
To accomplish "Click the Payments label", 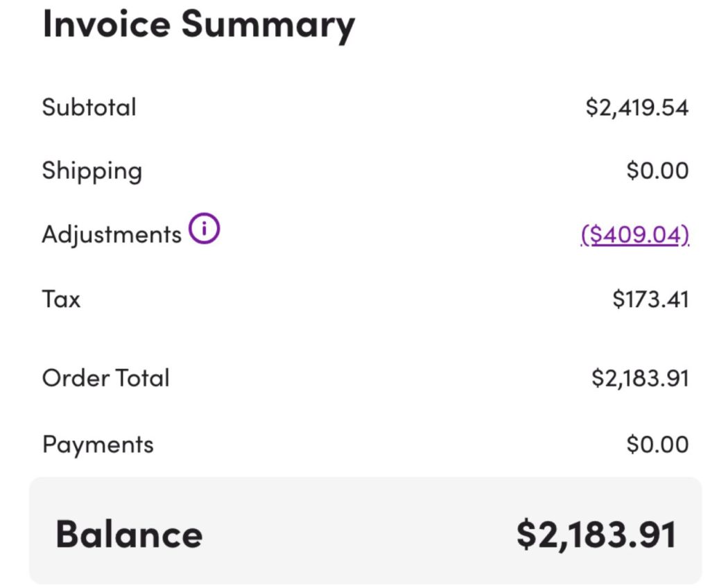I will click(x=98, y=444).
